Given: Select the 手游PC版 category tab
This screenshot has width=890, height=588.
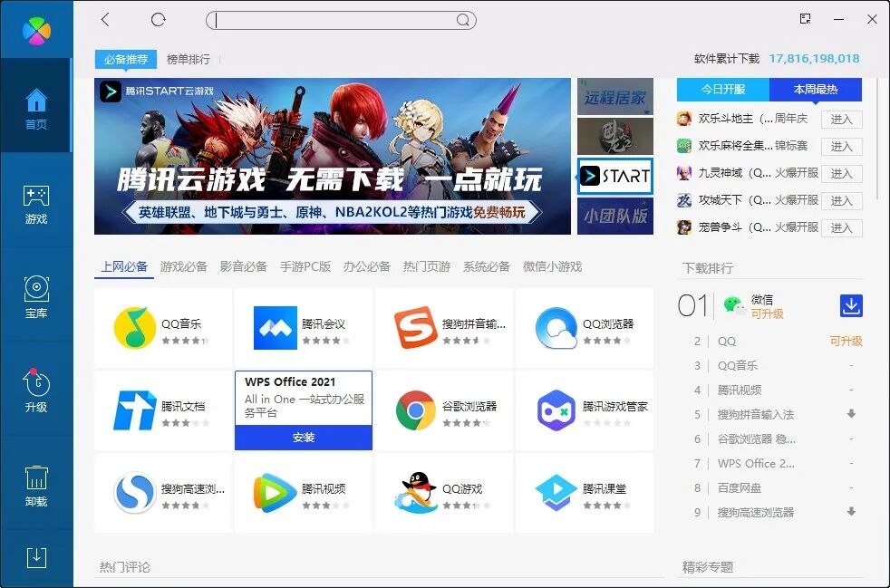Looking at the screenshot, I should [x=305, y=266].
